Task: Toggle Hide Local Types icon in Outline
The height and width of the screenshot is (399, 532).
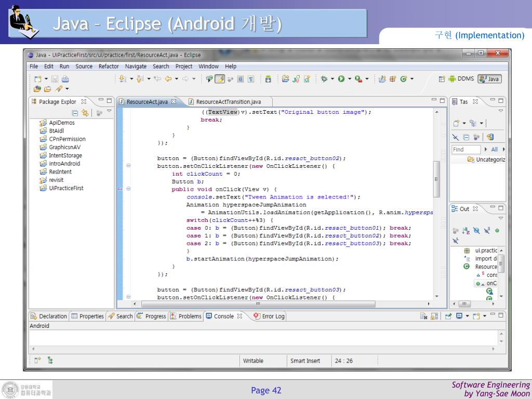Action: click(x=456, y=241)
